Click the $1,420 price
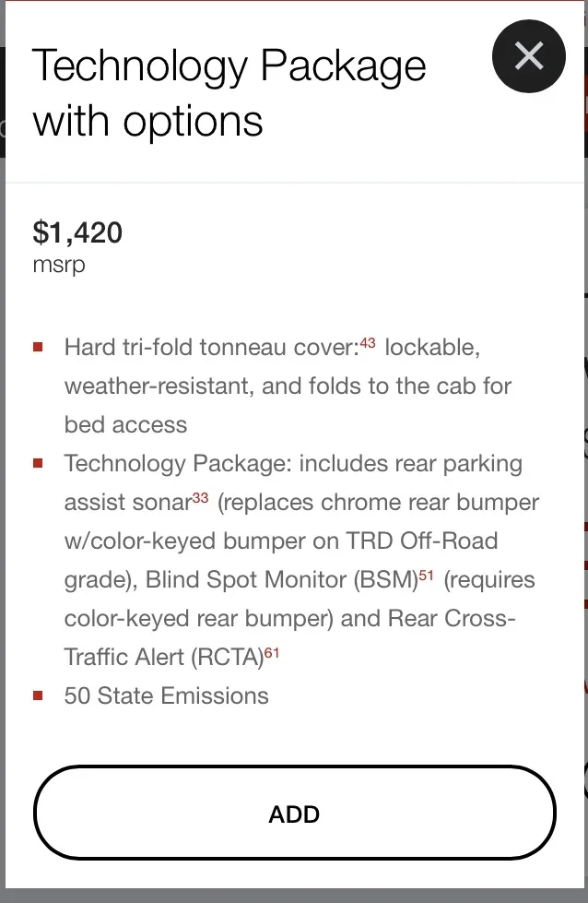The height and width of the screenshot is (903, 588). [77, 232]
